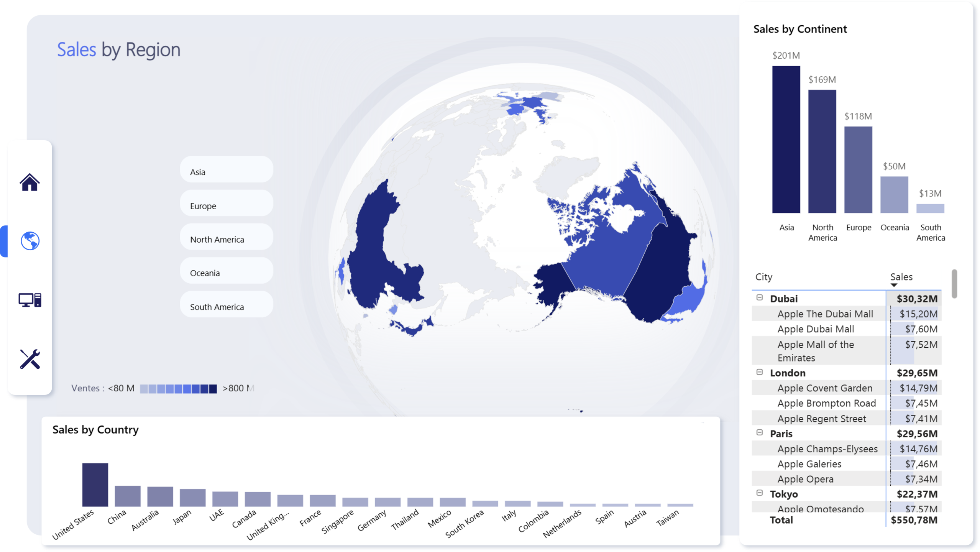Filter by Asia slicer button
980x552 pixels.
pos(226,169)
